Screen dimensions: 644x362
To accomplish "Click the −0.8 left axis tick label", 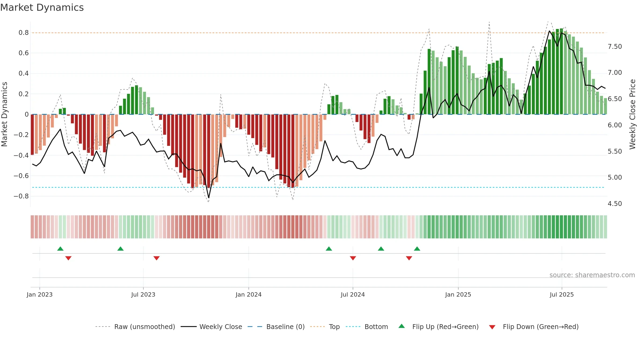I will pyautogui.click(x=21, y=196).
